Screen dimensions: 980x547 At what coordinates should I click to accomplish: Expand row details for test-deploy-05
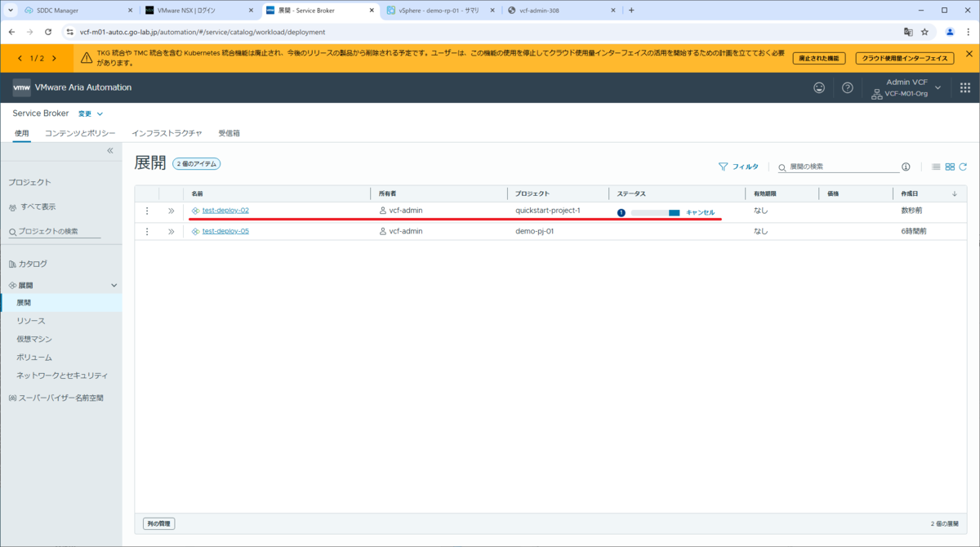point(171,231)
